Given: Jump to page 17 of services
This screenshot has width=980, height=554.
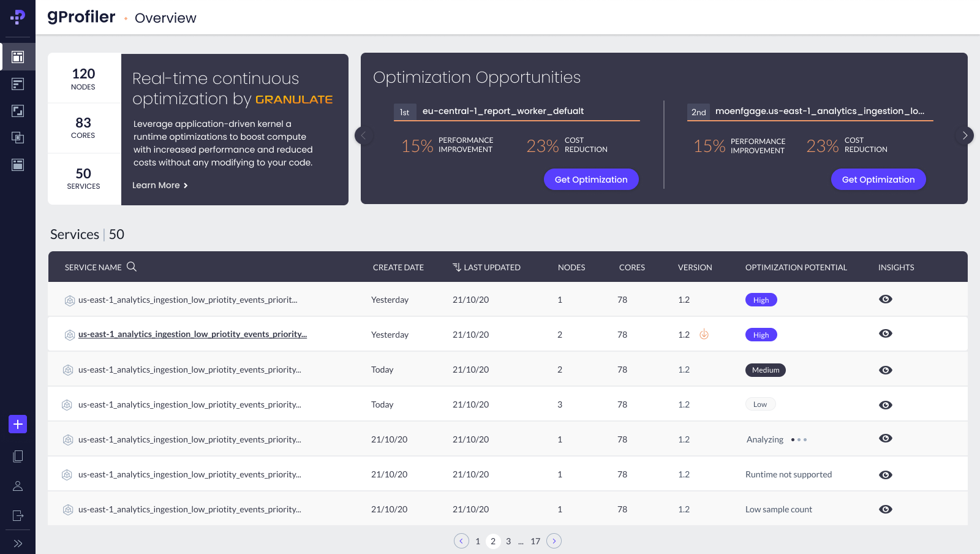Looking at the screenshot, I should click(x=535, y=541).
